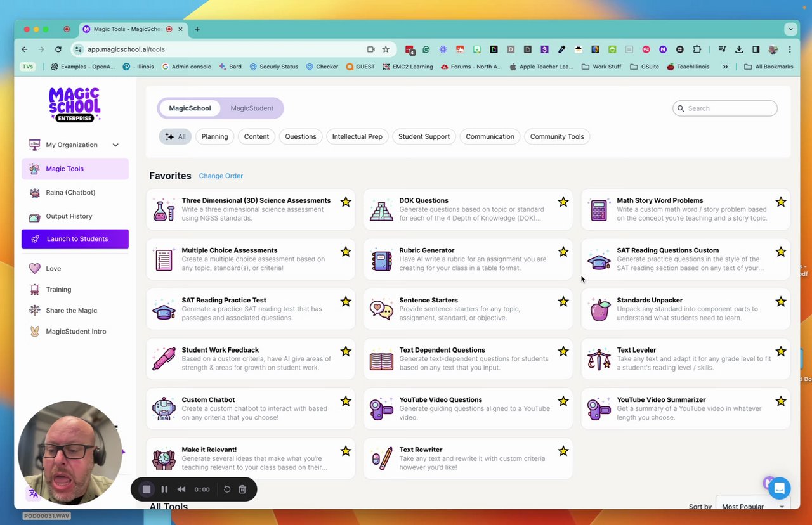The image size is (812, 525).
Task: Click the Chrome address bar URL
Action: (126, 49)
